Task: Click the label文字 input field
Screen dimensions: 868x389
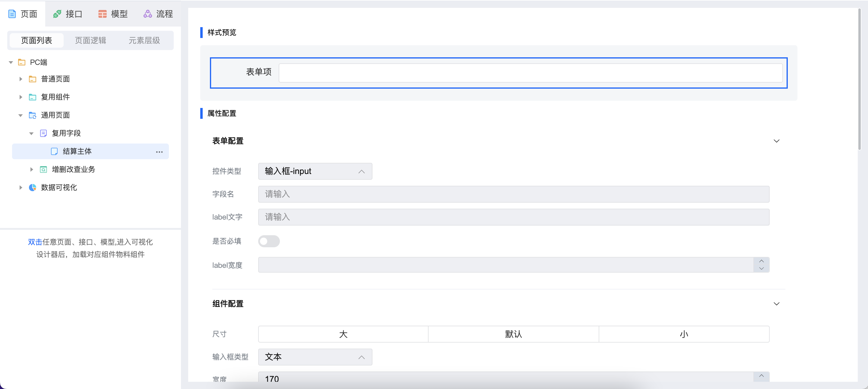Action: 514,217
